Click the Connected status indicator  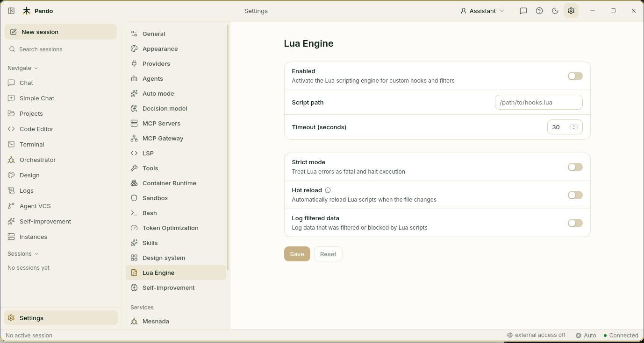(x=621, y=336)
